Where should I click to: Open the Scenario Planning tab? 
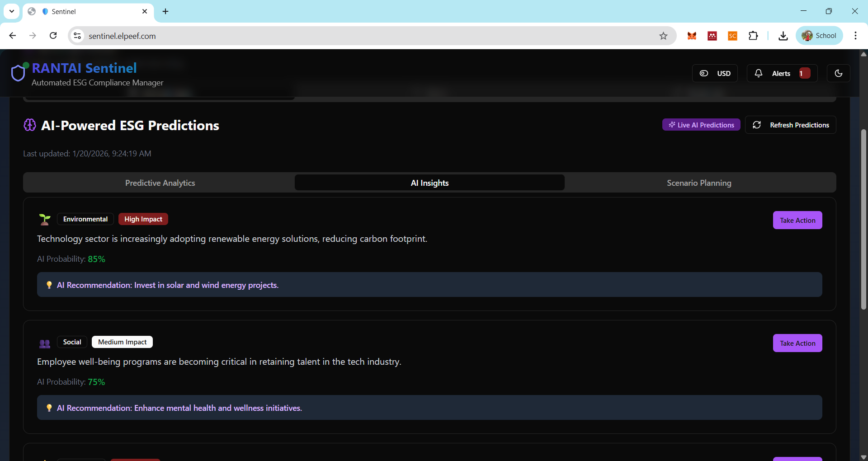pyautogui.click(x=699, y=183)
